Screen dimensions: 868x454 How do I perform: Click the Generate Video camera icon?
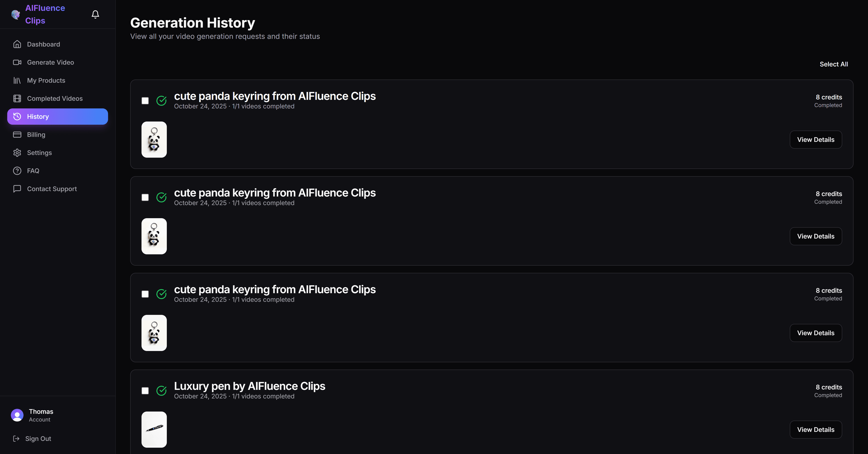click(17, 62)
